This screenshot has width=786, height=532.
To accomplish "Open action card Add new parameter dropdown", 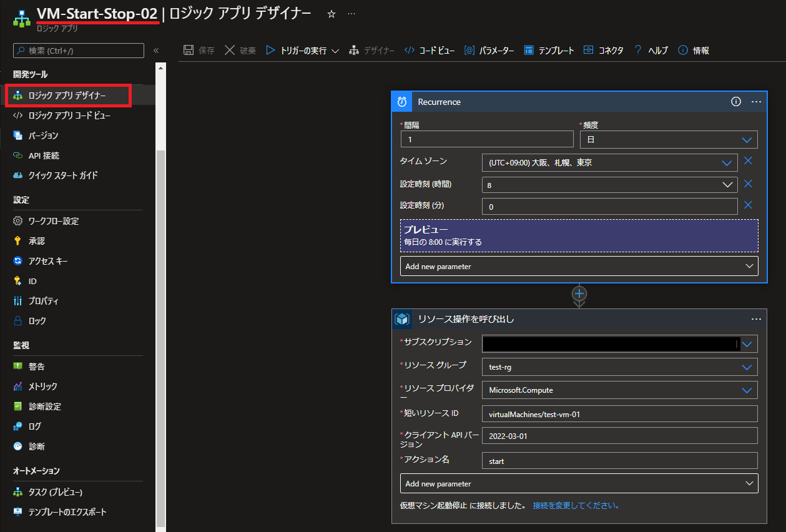I will (x=579, y=483).
